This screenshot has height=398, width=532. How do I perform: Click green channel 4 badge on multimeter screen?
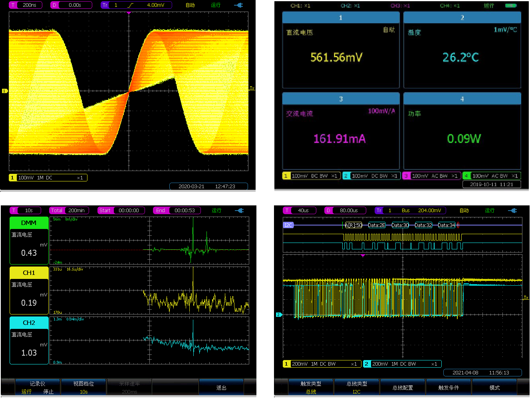click(466, 176)
